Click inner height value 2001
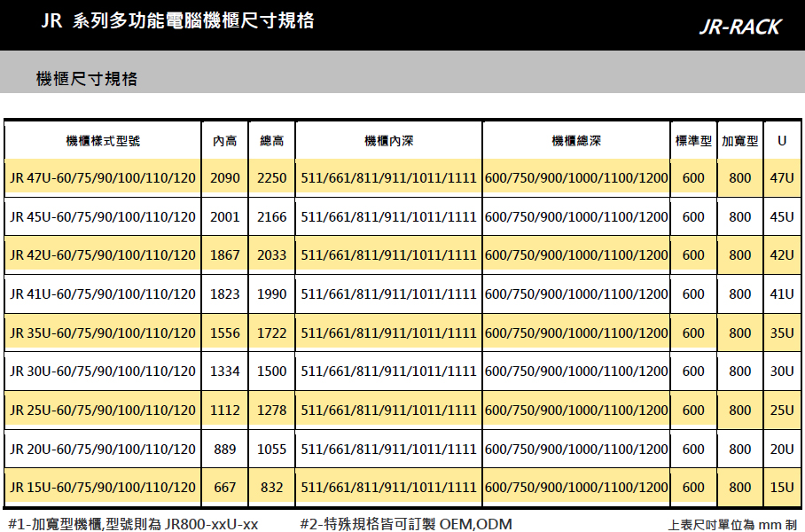The width and height of the screenshot is (805, 532). (x=225, y=216)
